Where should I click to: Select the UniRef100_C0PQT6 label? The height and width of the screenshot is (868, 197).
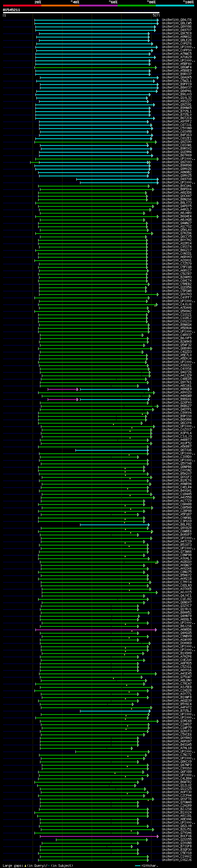177,43
